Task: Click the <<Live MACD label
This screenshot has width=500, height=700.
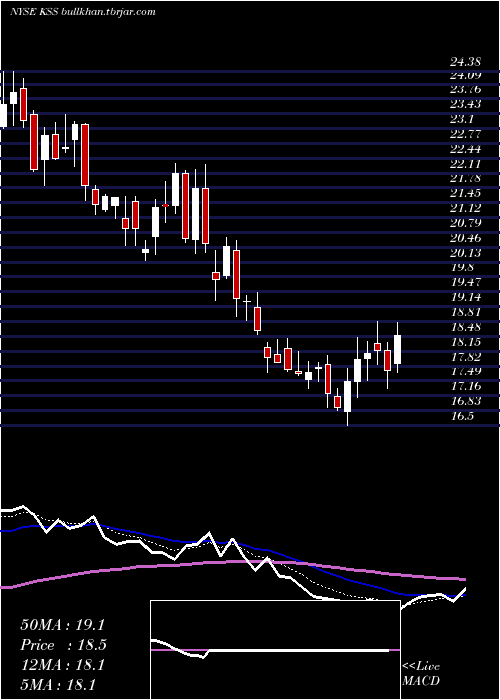Action: coord(421,673)
